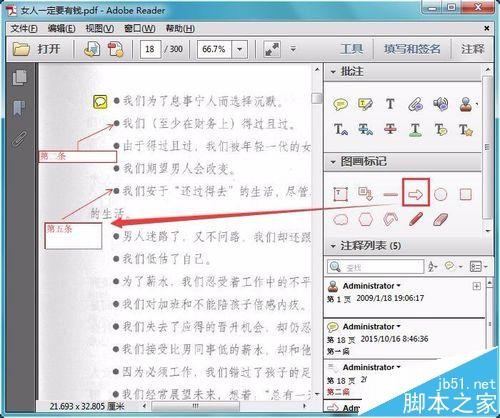Open the bookmarks sidebar panel
The width and height of the screenshot is (500, 418).
[x=20, y=108]
